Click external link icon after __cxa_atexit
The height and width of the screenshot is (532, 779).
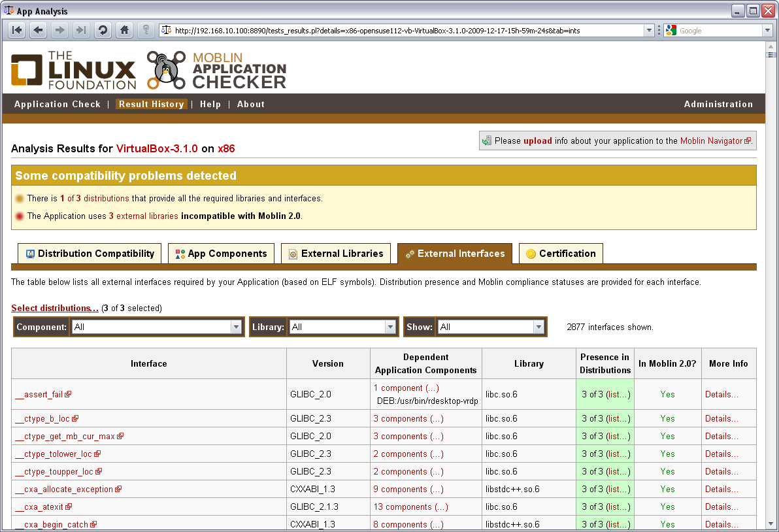[x=69, y=507]
